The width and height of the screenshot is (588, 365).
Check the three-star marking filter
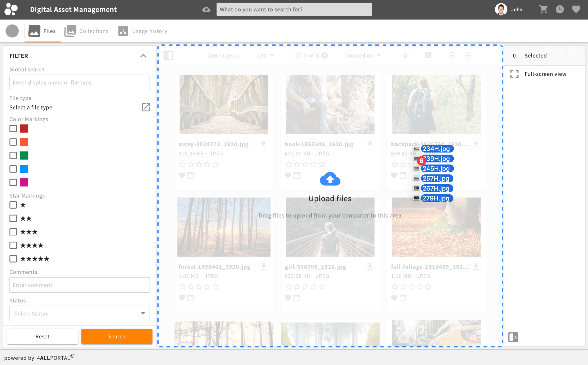(13, 232)
